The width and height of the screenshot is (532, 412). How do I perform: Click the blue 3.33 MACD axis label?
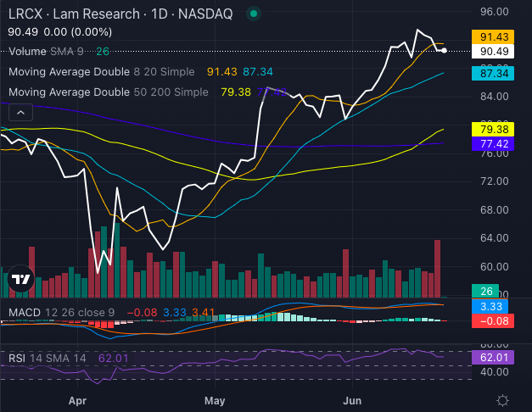490,307
